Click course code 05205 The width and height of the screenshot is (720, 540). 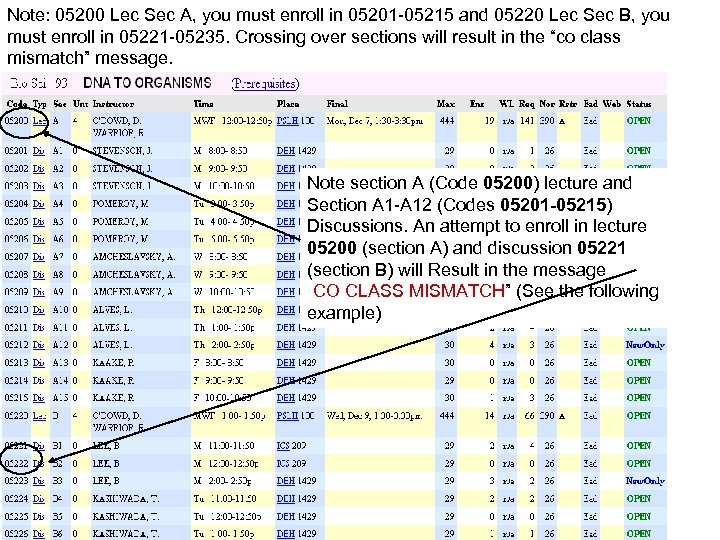(17, 221)
